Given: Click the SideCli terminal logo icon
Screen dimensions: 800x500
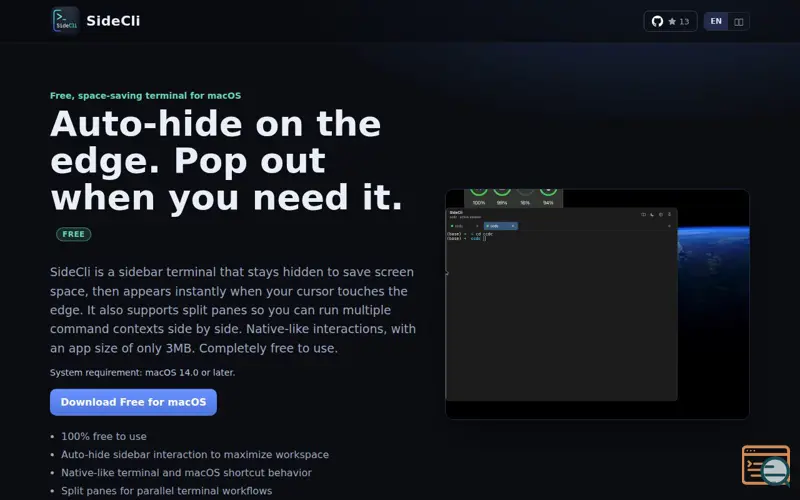Looking at the screenshot, I should 65,20.
